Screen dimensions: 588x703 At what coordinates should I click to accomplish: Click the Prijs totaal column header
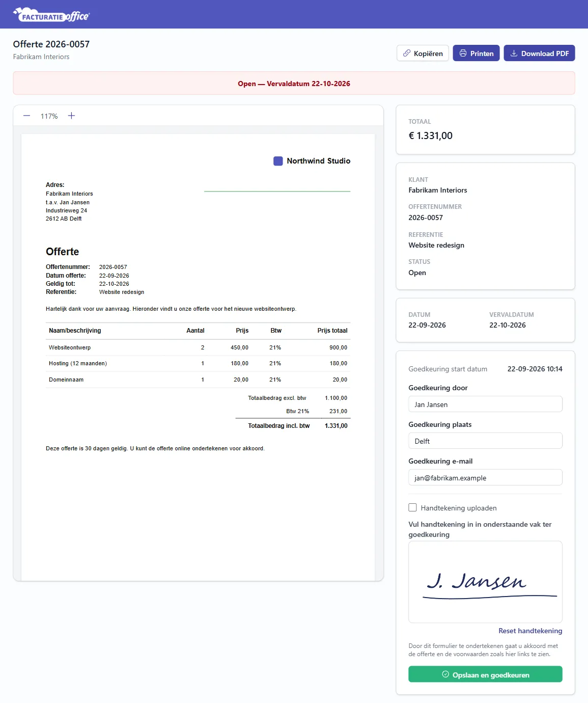tap(332, 331)
